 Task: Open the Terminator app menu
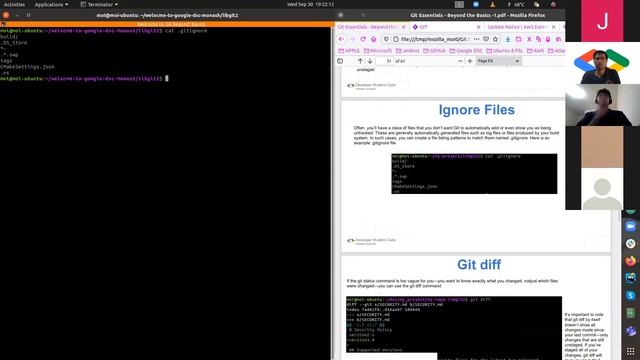click(x=99, y=4)
